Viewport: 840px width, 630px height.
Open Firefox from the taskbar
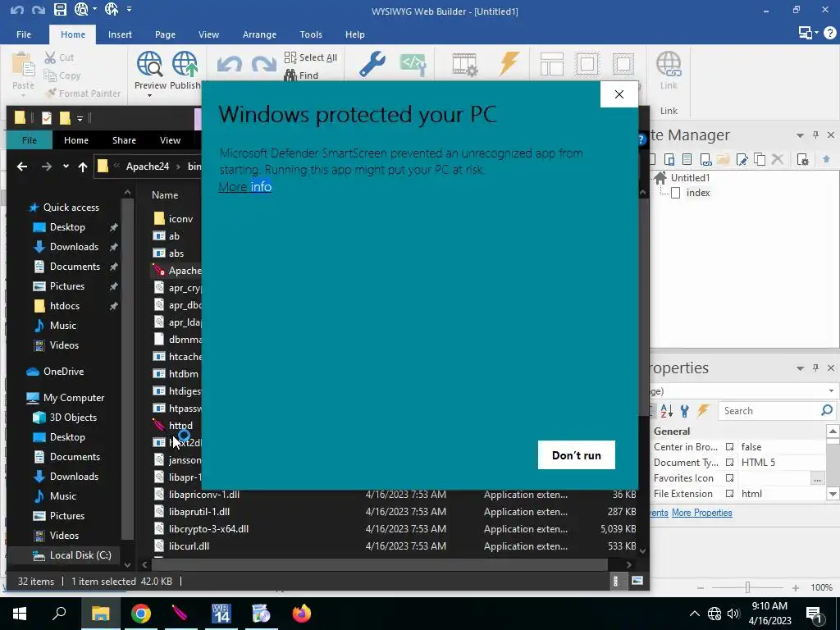pyautogui.click(x=302, y=614)
